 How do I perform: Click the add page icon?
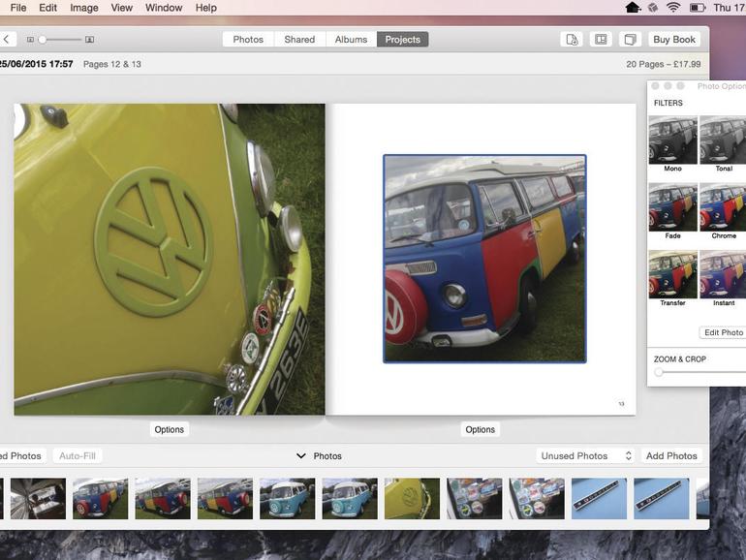pos(572,40)
